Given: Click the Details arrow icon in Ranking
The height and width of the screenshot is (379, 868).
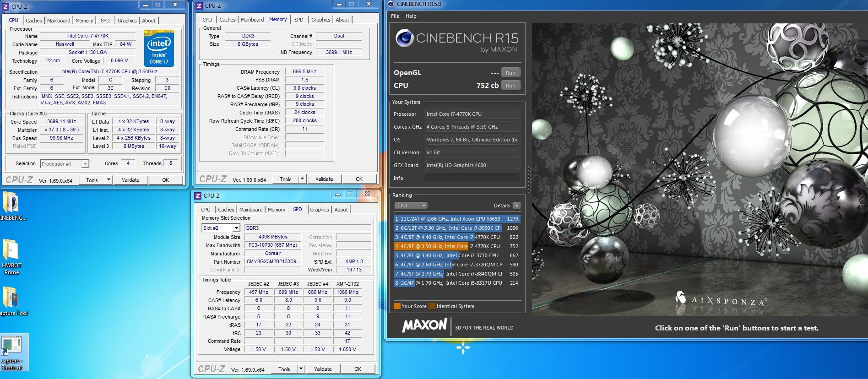Looking at the screenshot, I should (516, 206).
